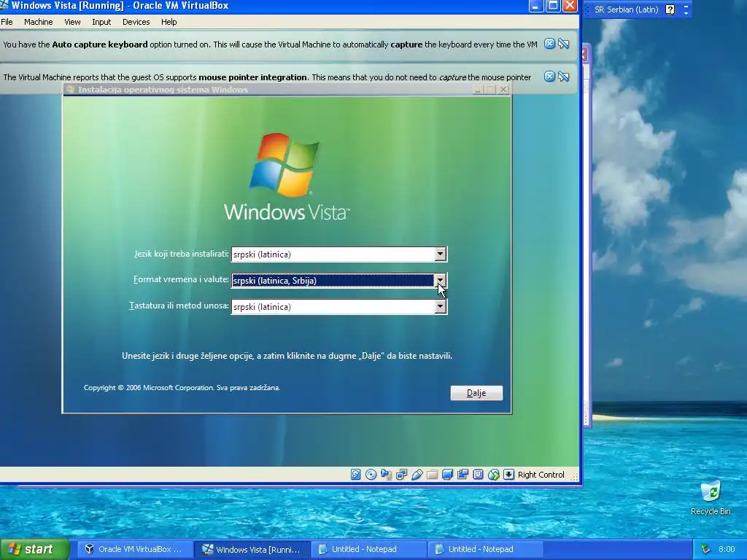Click the Windows Vista logo in setup
The image size is (747, 560).
(286, 177)
